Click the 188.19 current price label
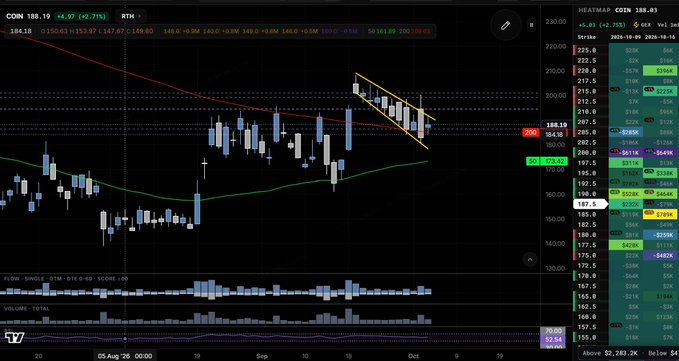Viewport: 679px width, 361px height. [x=556, y=125]
